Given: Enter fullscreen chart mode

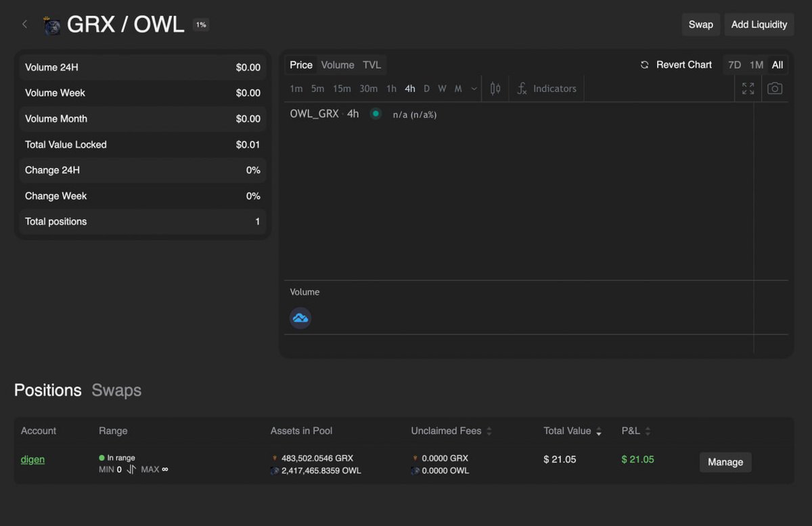Looking at the screenshot, I should point(748,89).
